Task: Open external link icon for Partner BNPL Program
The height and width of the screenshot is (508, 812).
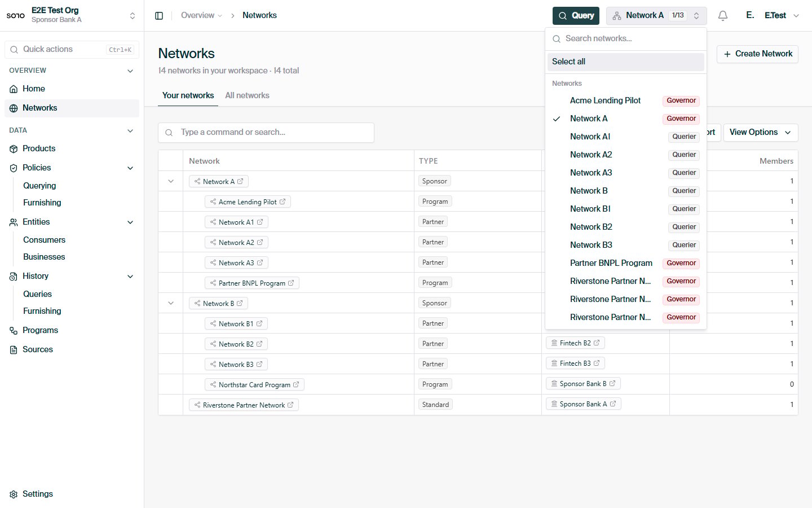Action: pyautogui.click(x=291, y=283)
